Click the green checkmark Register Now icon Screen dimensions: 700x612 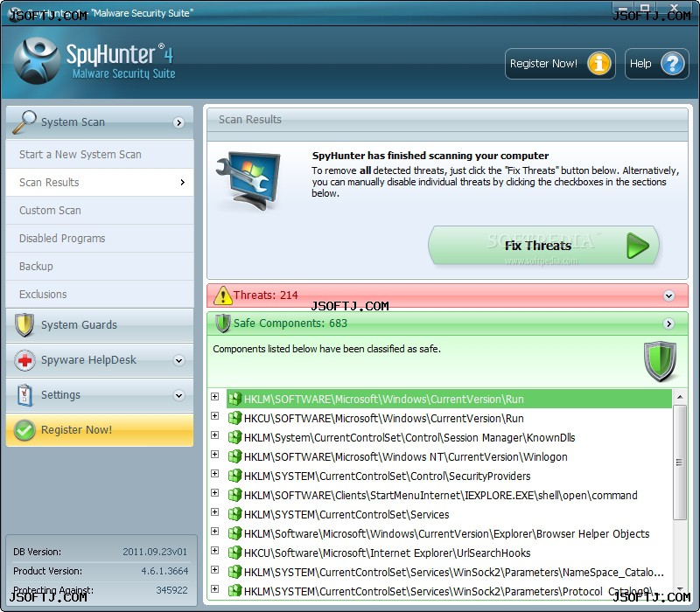tap(24, 430)
